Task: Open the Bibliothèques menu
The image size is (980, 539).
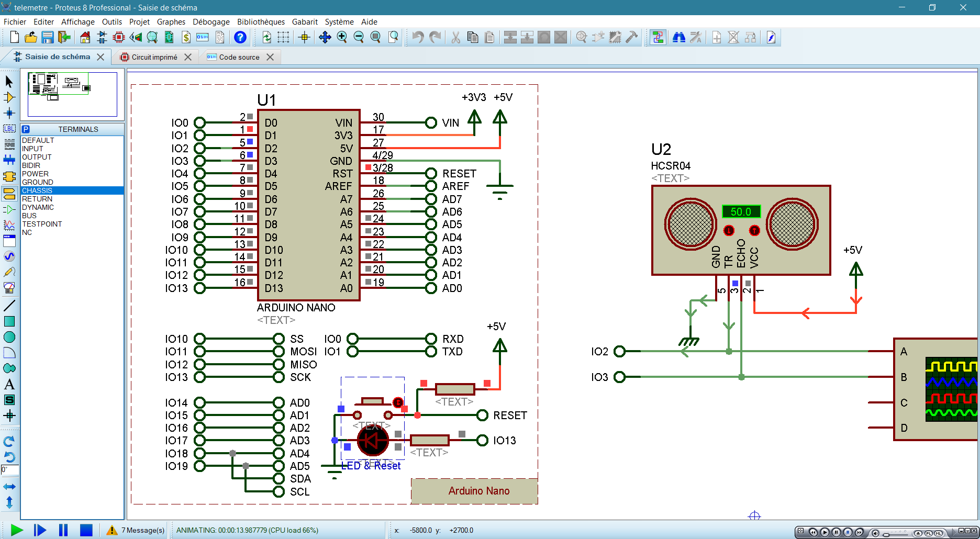Action: click(261, 21)
